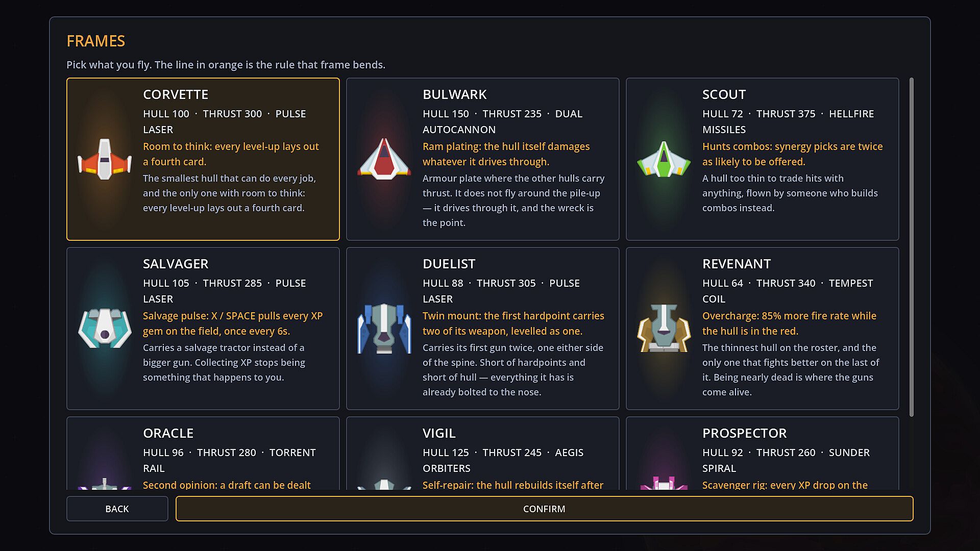Click the frames list vertical scrollbar
The height and width of the screenshot is (551, 980).
912,247
